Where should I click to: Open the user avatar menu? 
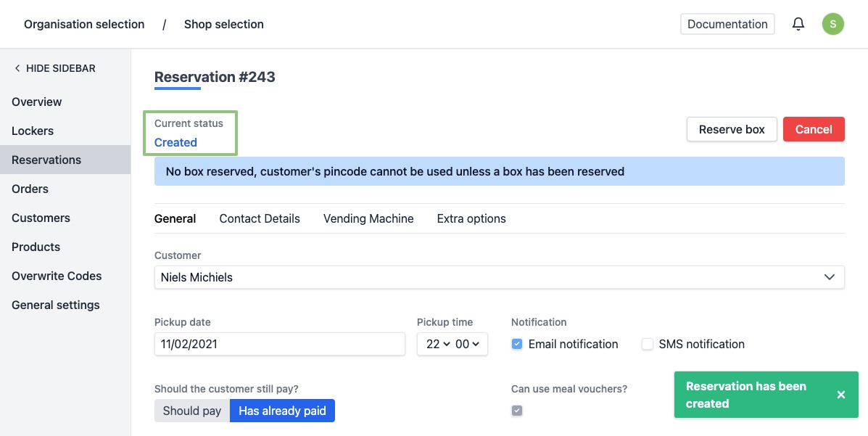coord(832,24)
